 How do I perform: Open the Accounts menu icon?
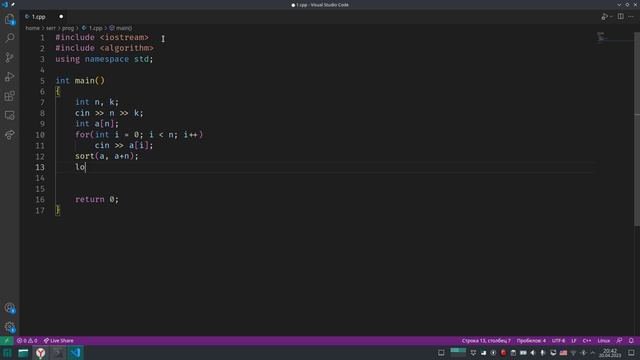click(x=9, y=308)
